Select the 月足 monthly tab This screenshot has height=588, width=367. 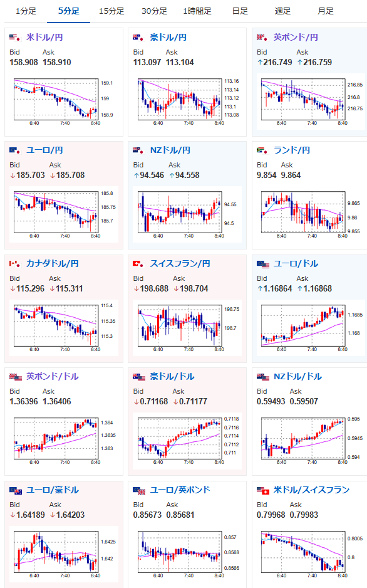(326, 11)
